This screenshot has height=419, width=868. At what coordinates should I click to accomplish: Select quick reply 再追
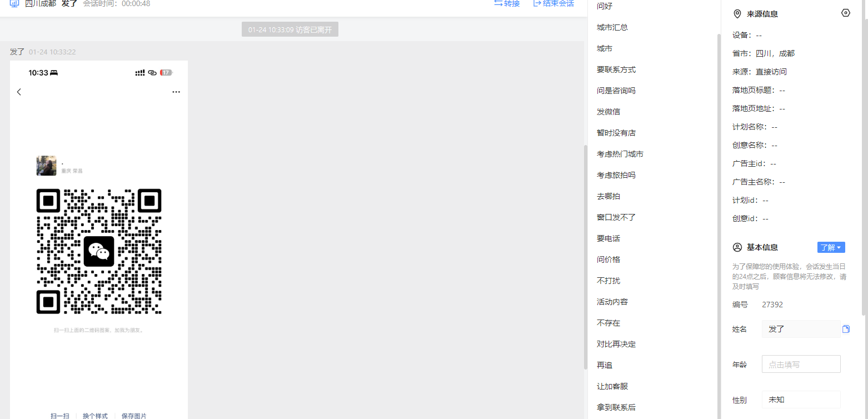(x=605, y=365)
